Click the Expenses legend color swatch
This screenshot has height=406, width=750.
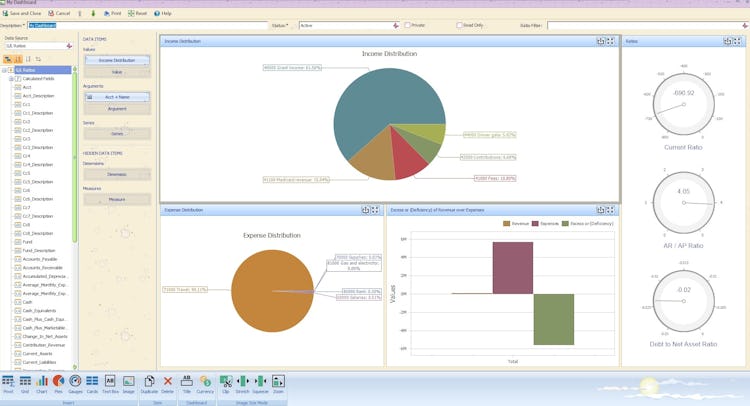click(x=535, y=224)
